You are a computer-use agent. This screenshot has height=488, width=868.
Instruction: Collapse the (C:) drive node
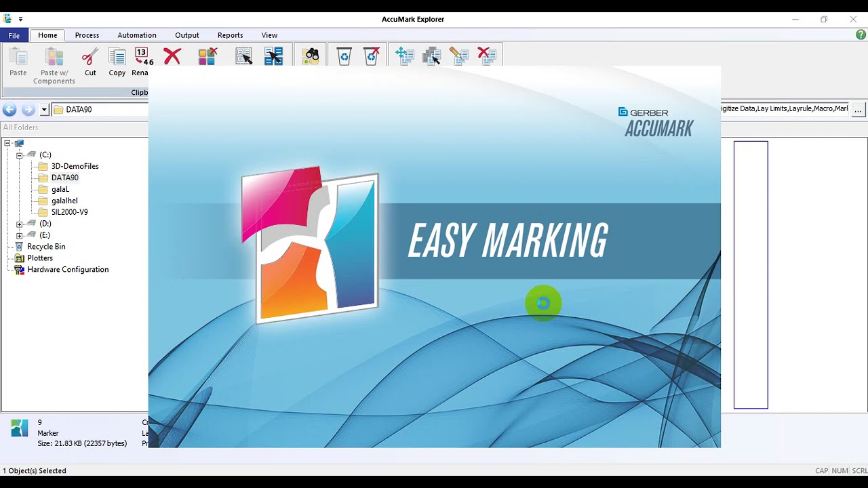click(19, 155)
